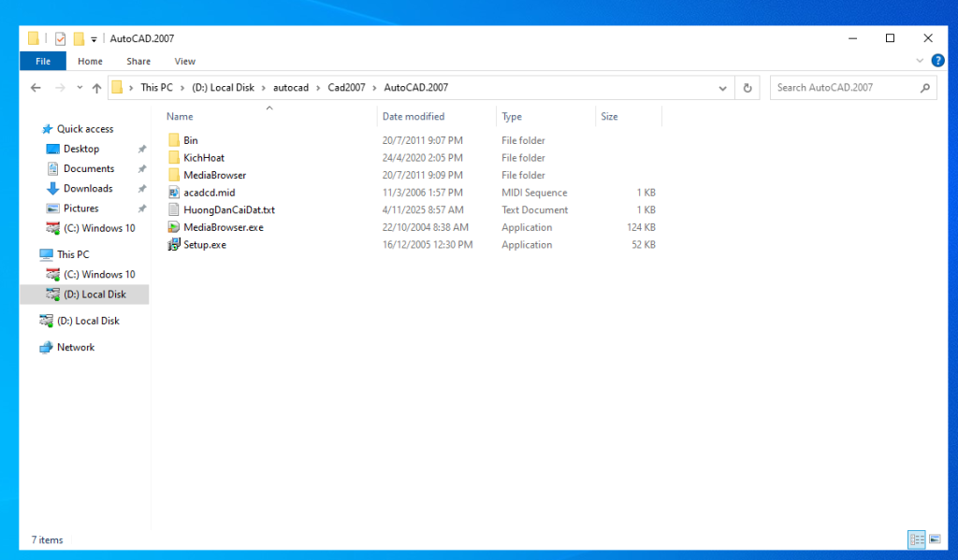The width and height of the screenshot is (958, 560).
Task: Switch to details view toggle
Action: [917, 539]
